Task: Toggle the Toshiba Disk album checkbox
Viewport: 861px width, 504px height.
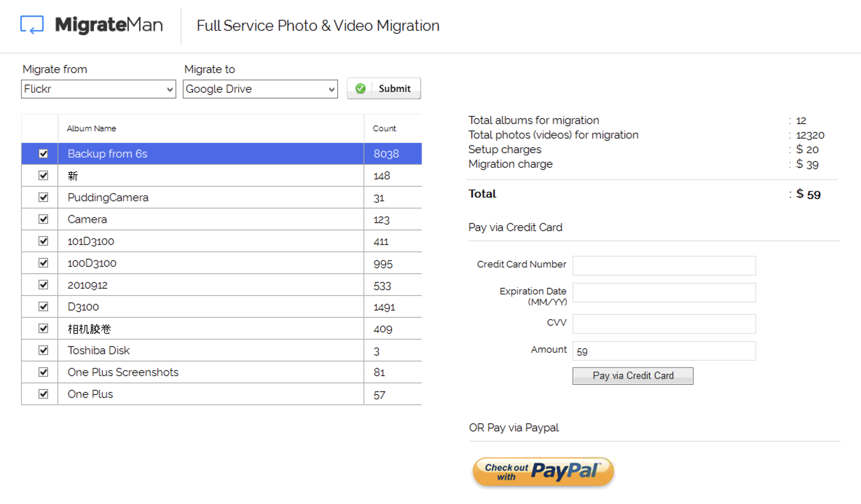Action: point(43,350)
